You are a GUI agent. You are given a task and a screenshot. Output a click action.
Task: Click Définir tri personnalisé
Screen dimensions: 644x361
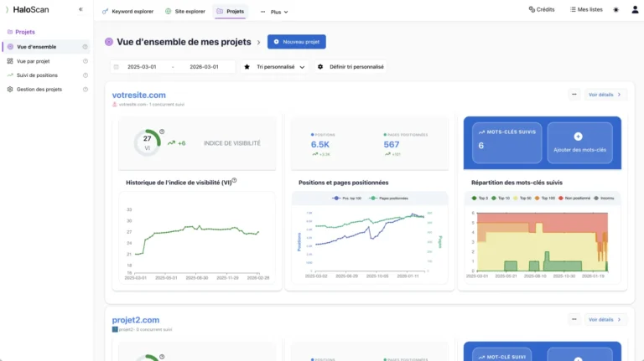[x=351, y=67]
